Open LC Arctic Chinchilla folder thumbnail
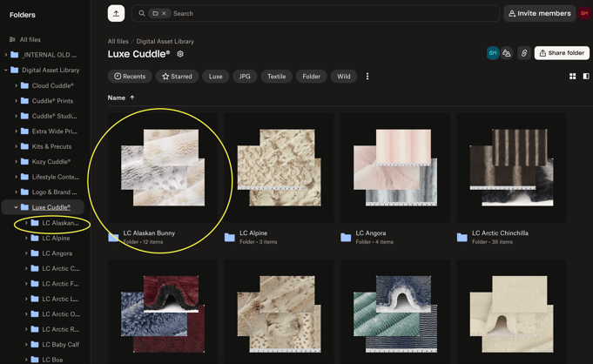This screenshot has height=364, width=593. [512, 167]
